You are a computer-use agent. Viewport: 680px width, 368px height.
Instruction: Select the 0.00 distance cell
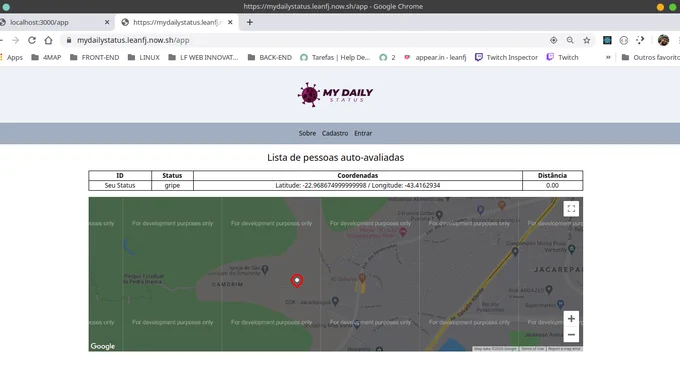552,186
